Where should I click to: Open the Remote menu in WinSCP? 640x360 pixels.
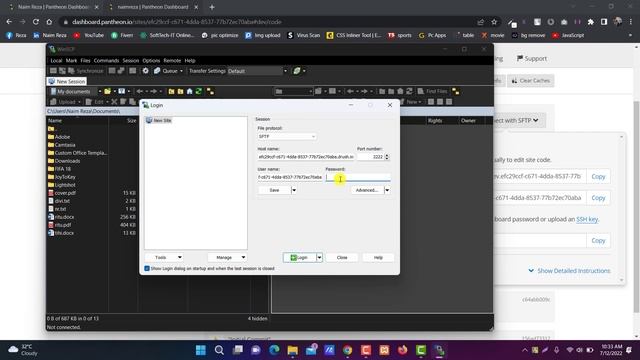(172, 60)
